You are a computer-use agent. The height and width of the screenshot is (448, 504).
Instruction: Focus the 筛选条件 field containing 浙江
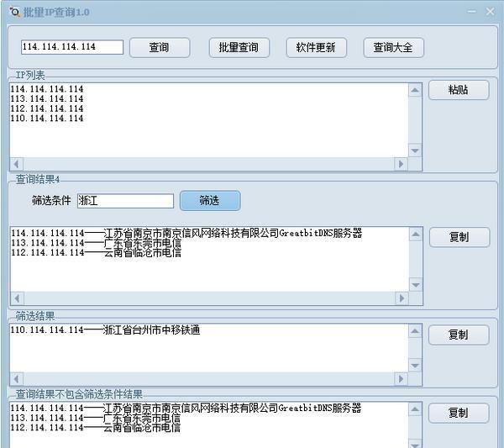(125, 201)
